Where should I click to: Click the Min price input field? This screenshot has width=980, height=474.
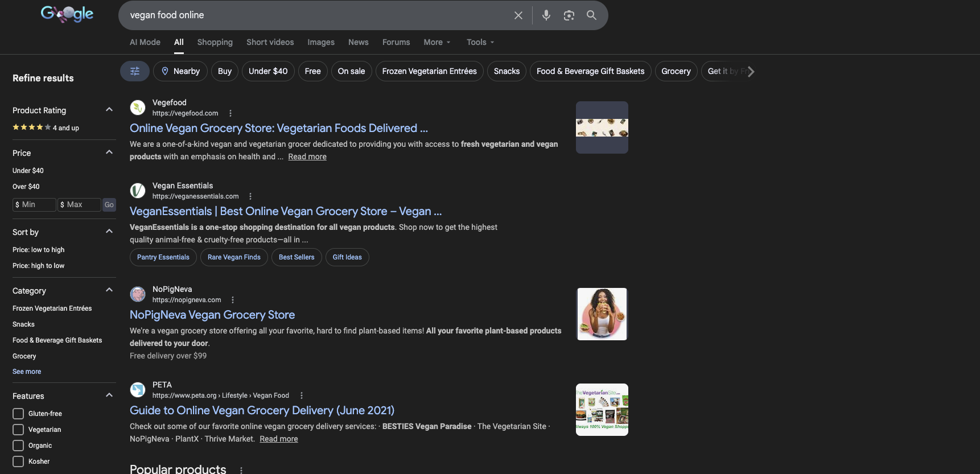[35, 205]
